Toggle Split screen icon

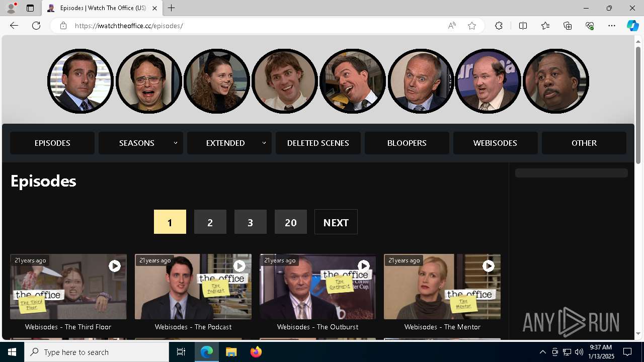523,26
